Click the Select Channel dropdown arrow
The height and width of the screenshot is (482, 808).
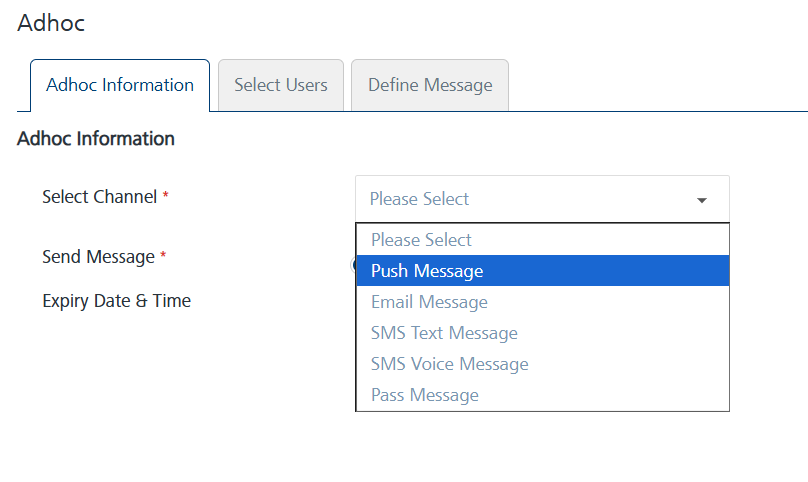point(702,200)
